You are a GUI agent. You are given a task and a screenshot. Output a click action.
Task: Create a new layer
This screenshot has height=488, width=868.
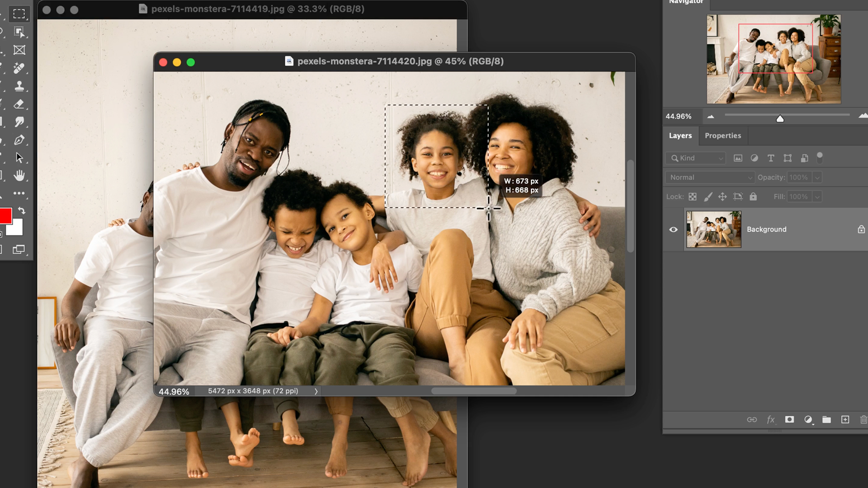pyautogui.click(x=845, y=420)
